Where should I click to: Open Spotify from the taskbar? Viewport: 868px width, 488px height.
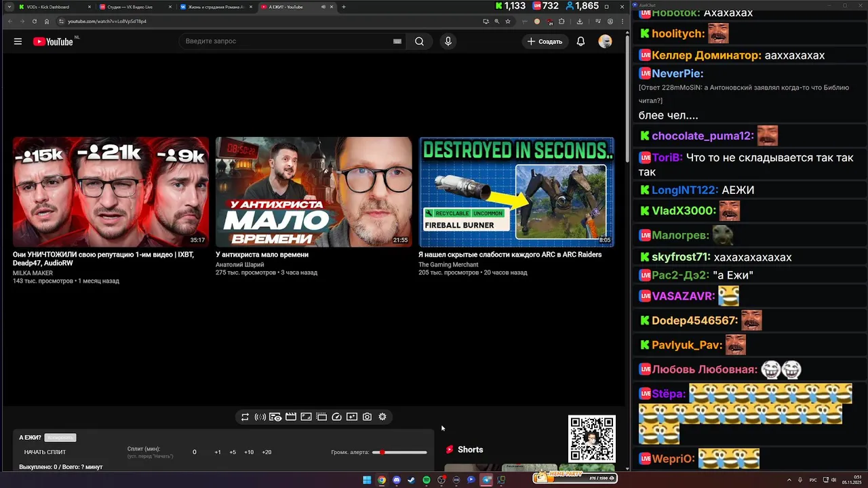(x=427, y=480)
